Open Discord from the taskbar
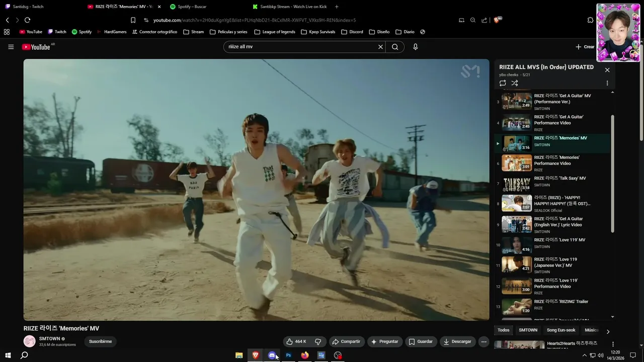 272,355
